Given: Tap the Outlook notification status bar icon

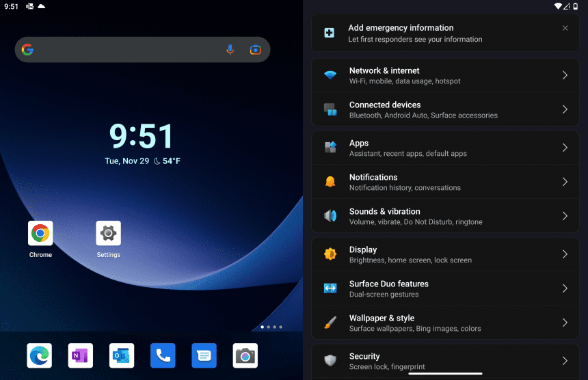Looking at the screenshot, I should (29, 6).
